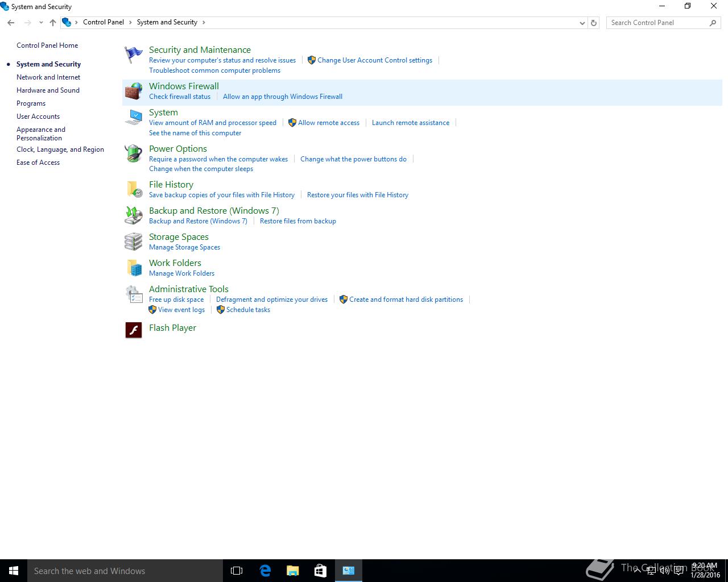Click the File History folder icon
Image resolution: width=728 pixels, height=582 pixels.
pyautogui.click(x=134, y=189)
